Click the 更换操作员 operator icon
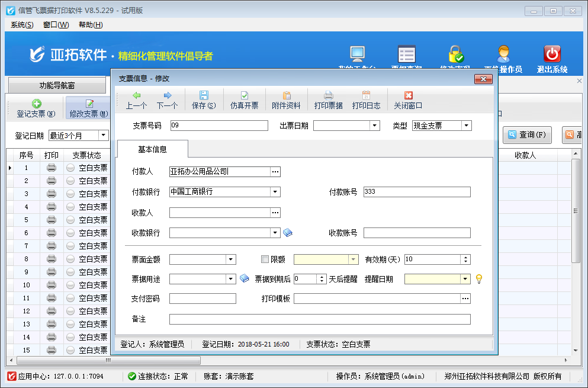 click(504, 54)
